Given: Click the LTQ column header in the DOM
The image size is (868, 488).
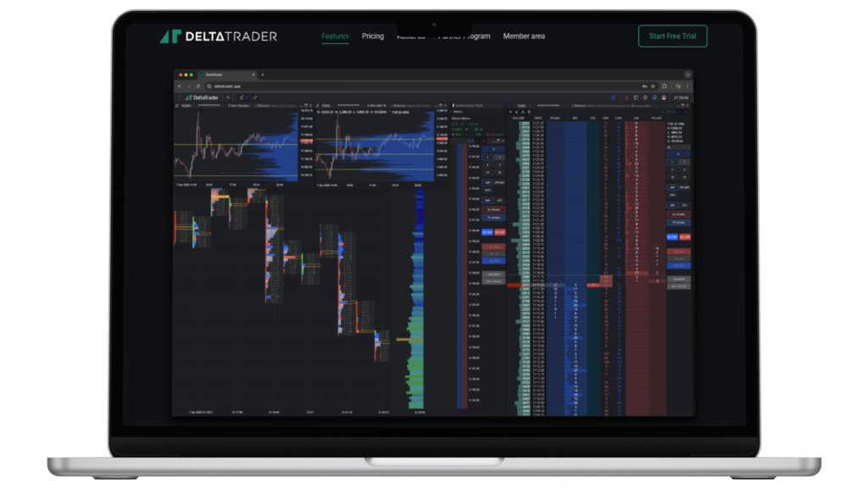Looking at the screenshot, I should pos(593,118).
